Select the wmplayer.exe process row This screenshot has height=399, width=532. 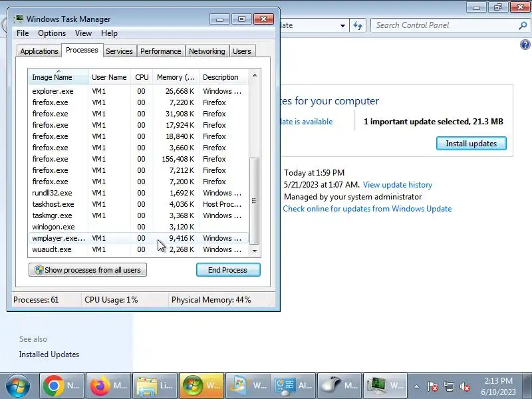(x=138, y=238)
